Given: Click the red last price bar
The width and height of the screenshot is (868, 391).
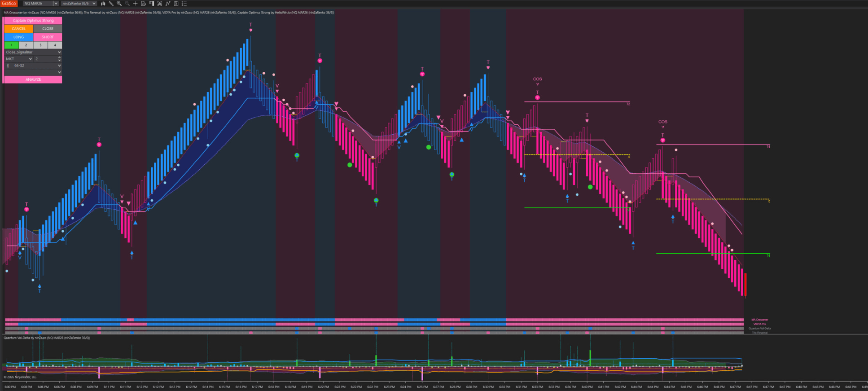Looking at the screenshot, I should tap(745, 284).
